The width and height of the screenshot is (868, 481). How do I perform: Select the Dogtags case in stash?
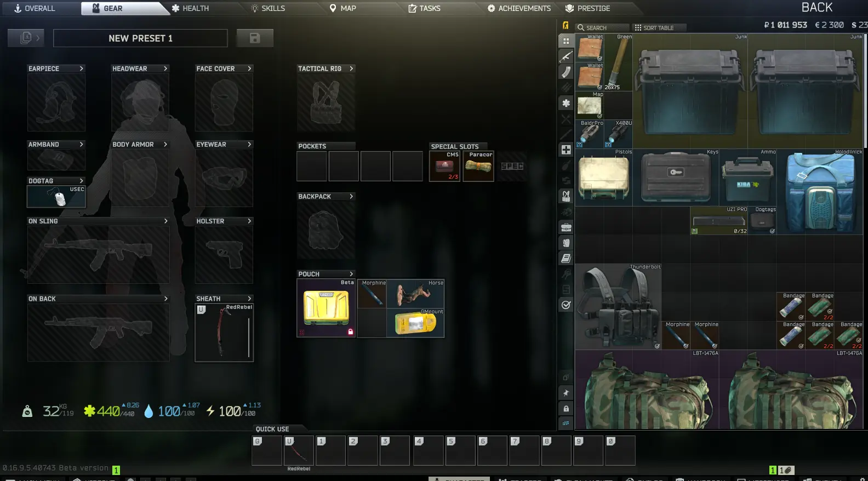coord(763,221)
